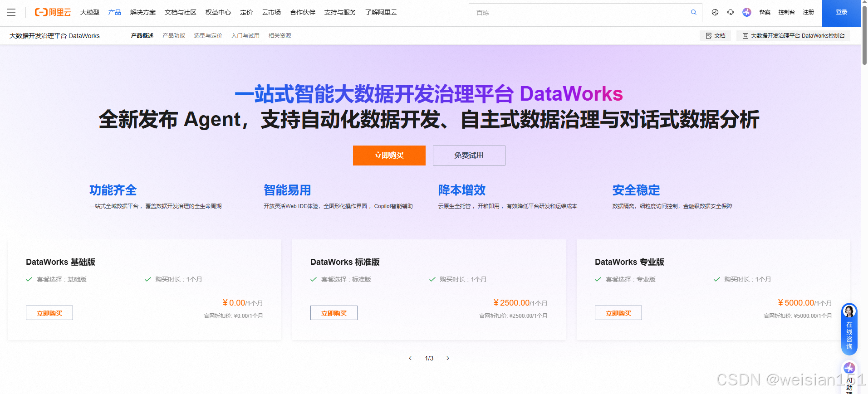Screen dimensions: 868x394
Task: Click the compass icon in top bar
Action: pyautogui.click(x=715, y=12)
